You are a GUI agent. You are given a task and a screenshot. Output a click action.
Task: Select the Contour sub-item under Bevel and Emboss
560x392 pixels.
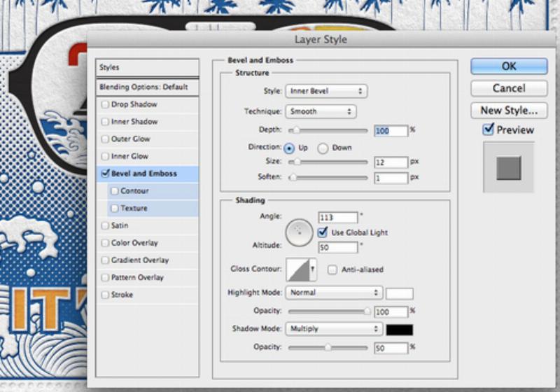pyautogui.click(x=134, y=191)
